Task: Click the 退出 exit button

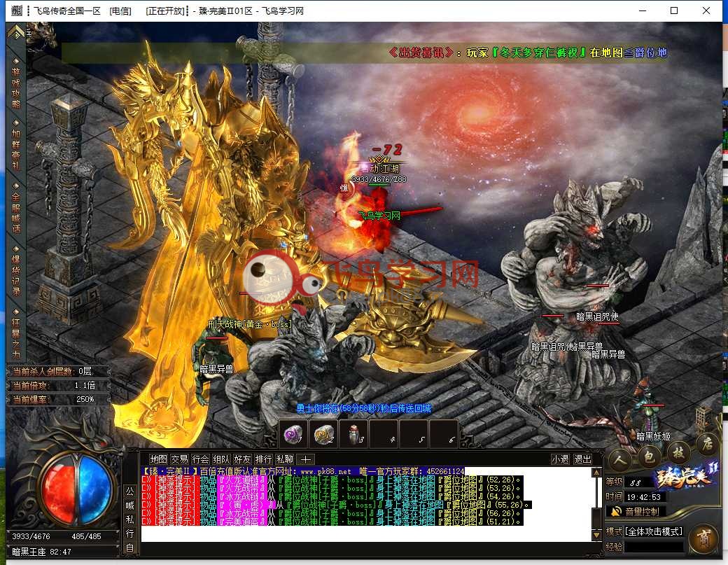Action: (x=582, y=459)
